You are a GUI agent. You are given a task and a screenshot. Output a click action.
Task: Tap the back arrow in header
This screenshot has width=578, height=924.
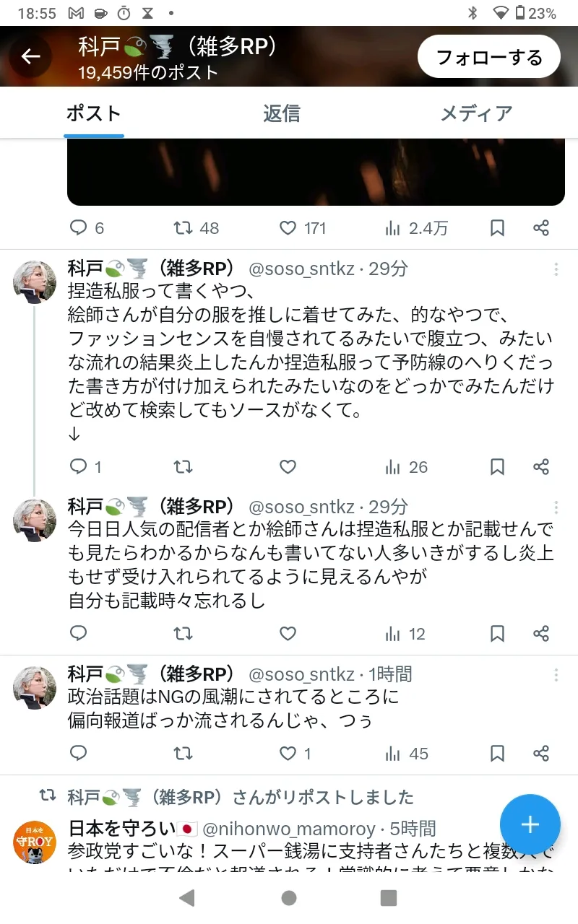coord(30,56)
